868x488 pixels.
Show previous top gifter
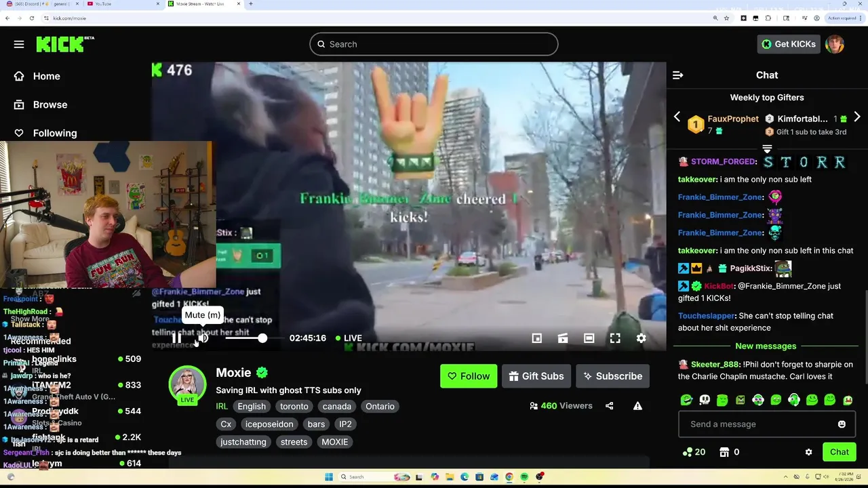click(677, 117)
